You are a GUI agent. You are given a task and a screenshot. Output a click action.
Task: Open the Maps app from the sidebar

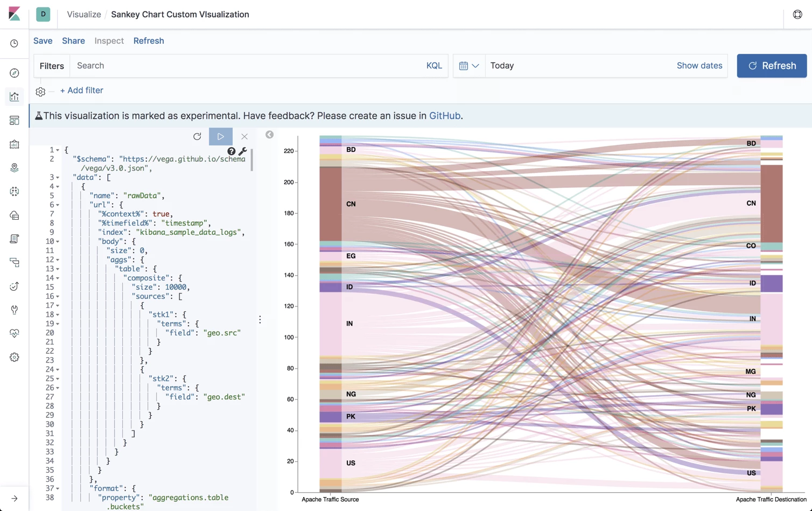coord(15,167)
